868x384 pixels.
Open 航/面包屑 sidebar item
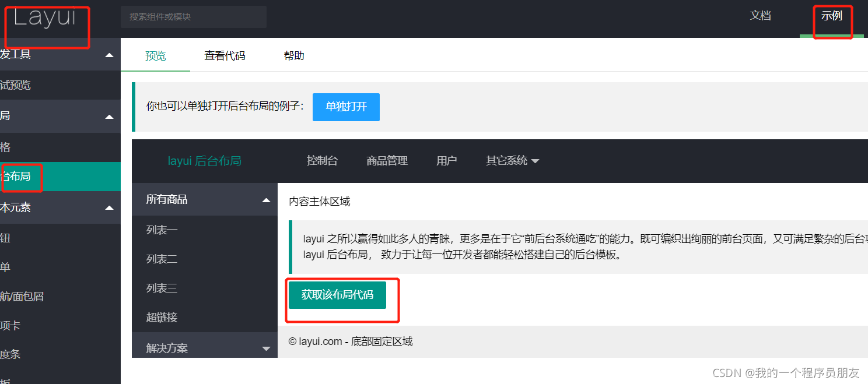click(60, 297)
